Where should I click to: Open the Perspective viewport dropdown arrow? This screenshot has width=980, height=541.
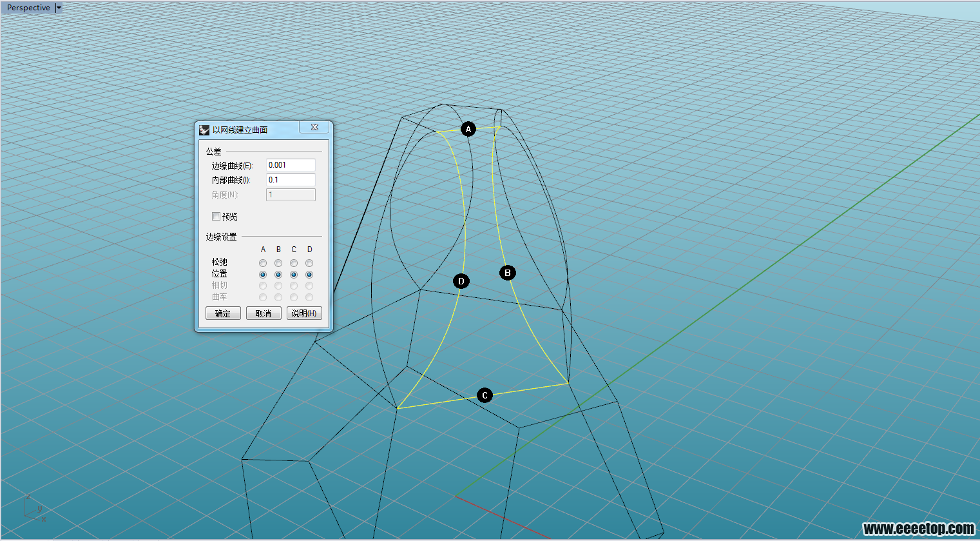pyautogui.click(x=59, y=8)
